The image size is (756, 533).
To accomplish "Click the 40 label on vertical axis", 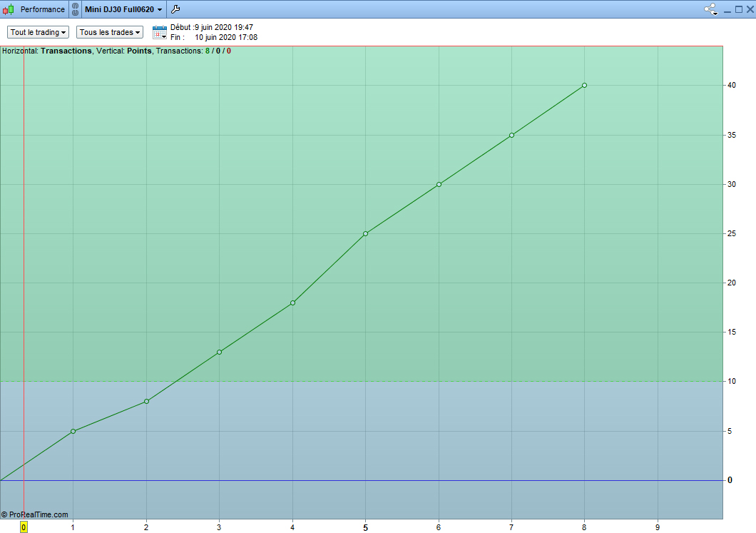I will point(732,86).
